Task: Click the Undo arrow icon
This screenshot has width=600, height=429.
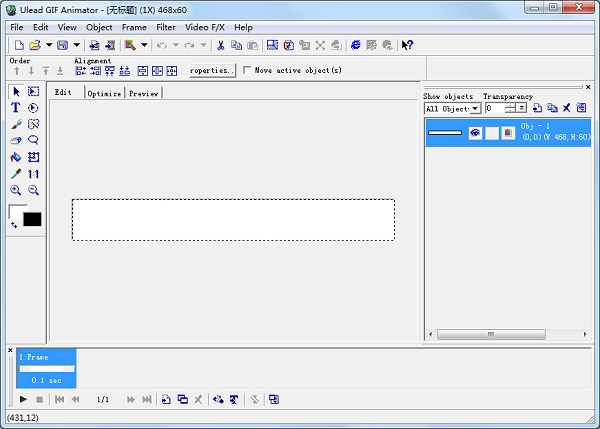Action: tap(161, 45)
